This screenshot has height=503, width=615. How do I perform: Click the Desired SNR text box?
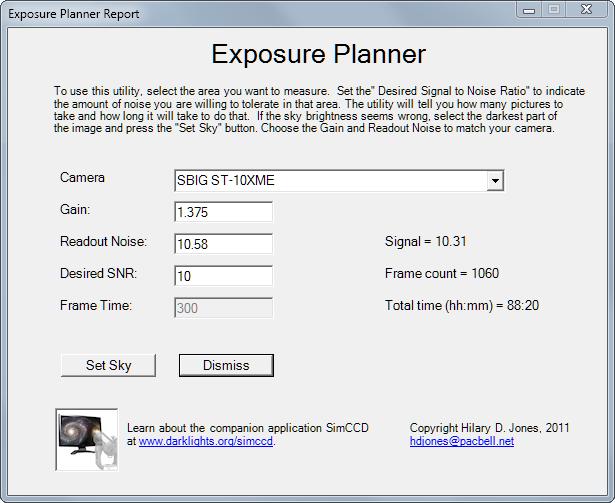point(222,276)
